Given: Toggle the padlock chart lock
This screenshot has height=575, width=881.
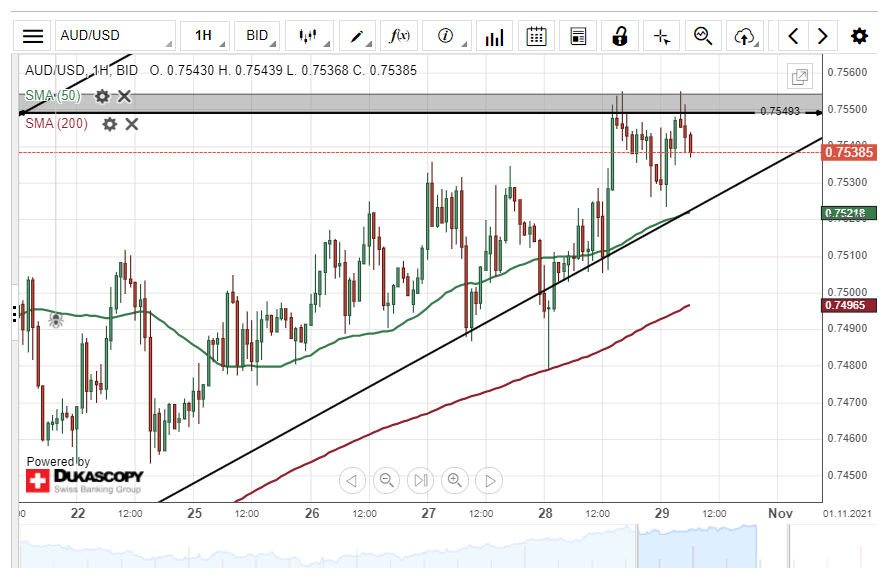Looking at the screenshot, I should [620, 36].
